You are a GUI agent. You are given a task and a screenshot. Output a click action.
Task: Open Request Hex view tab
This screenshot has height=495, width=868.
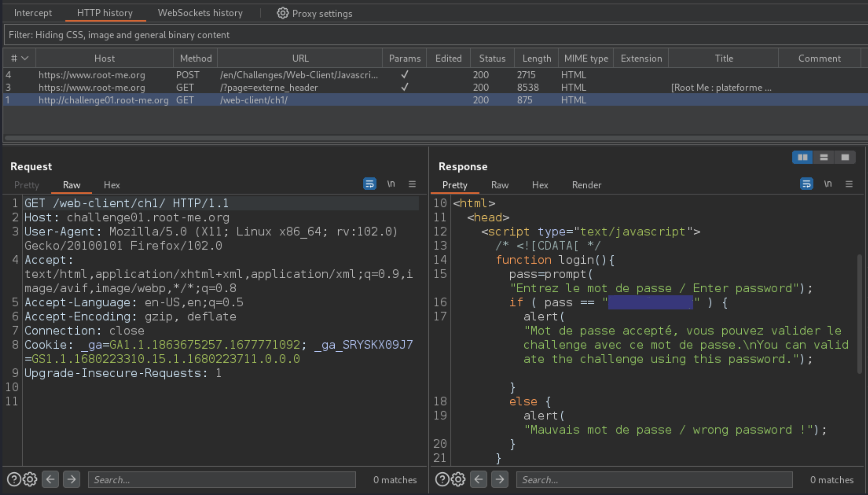[x=112, y=185]
